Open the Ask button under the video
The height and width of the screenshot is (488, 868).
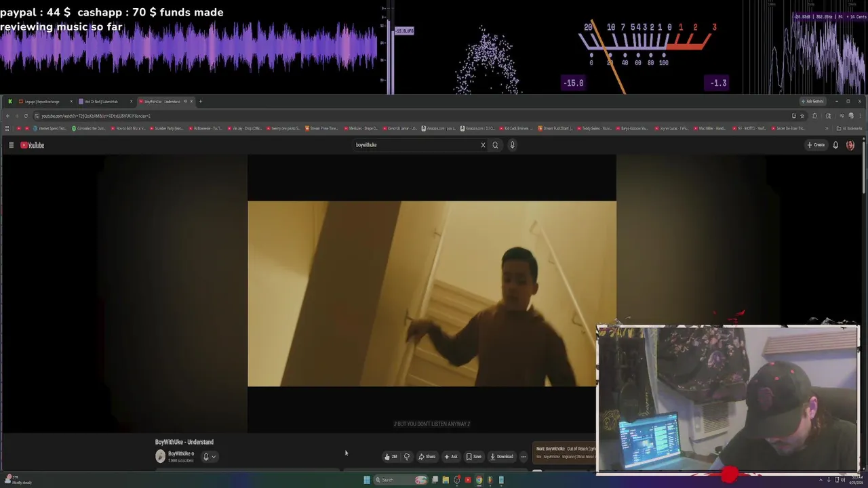coord(451,456)
